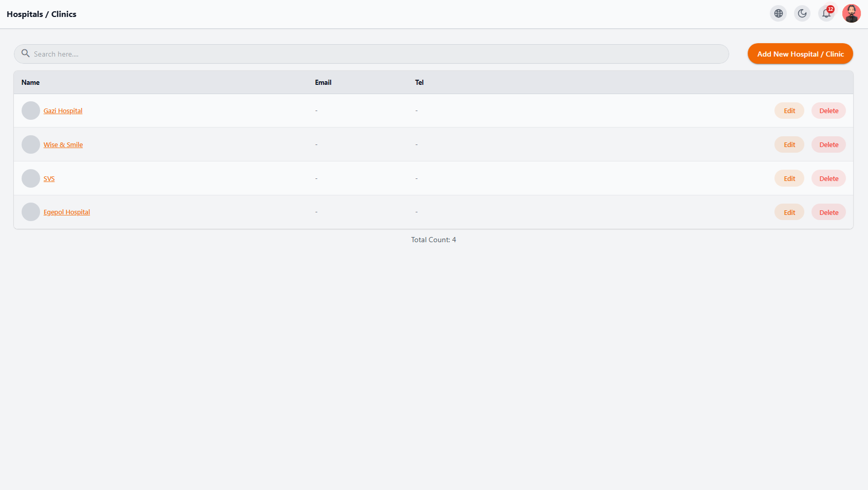
Task: Click Add New Hospital / Clinic
Action: 800,54
